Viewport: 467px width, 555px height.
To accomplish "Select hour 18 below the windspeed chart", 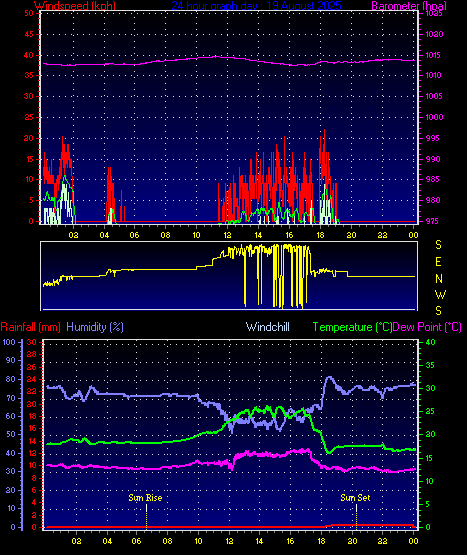I will [x=320, y=235].
